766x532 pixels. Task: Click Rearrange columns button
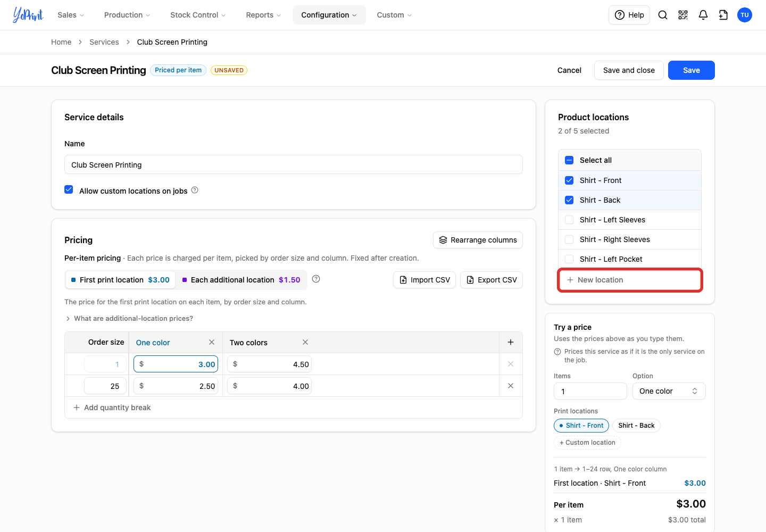478,240
